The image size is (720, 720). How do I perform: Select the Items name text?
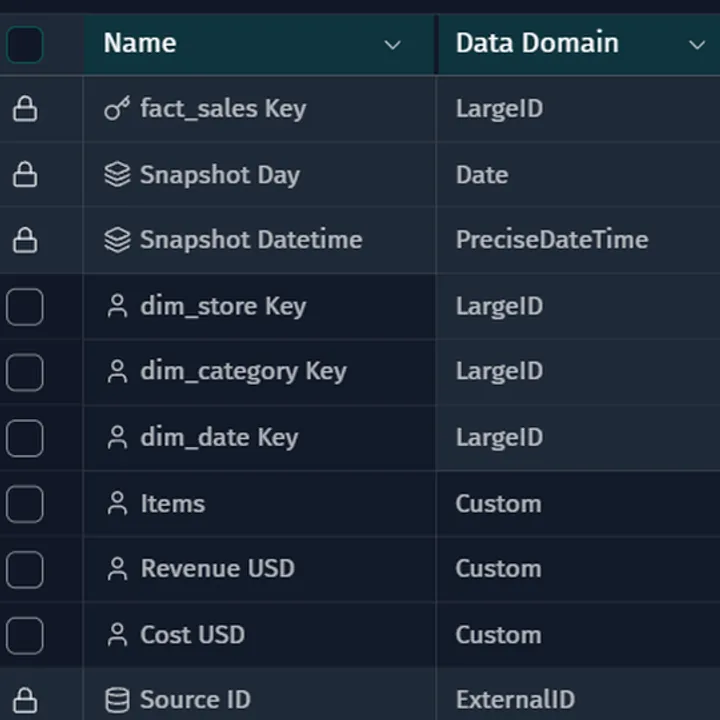[173, 504]
